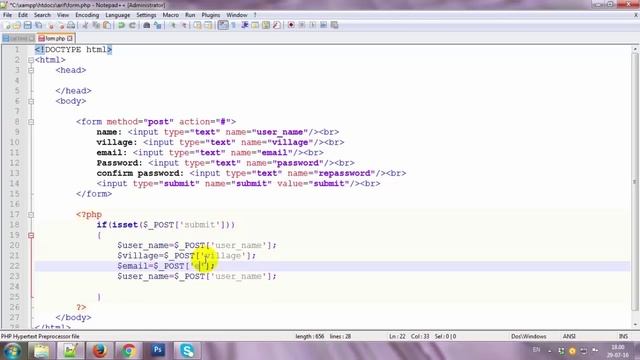Open Firefox from the taskbar
This screenshot has height=360, width=640.
[x=99, y=351]
